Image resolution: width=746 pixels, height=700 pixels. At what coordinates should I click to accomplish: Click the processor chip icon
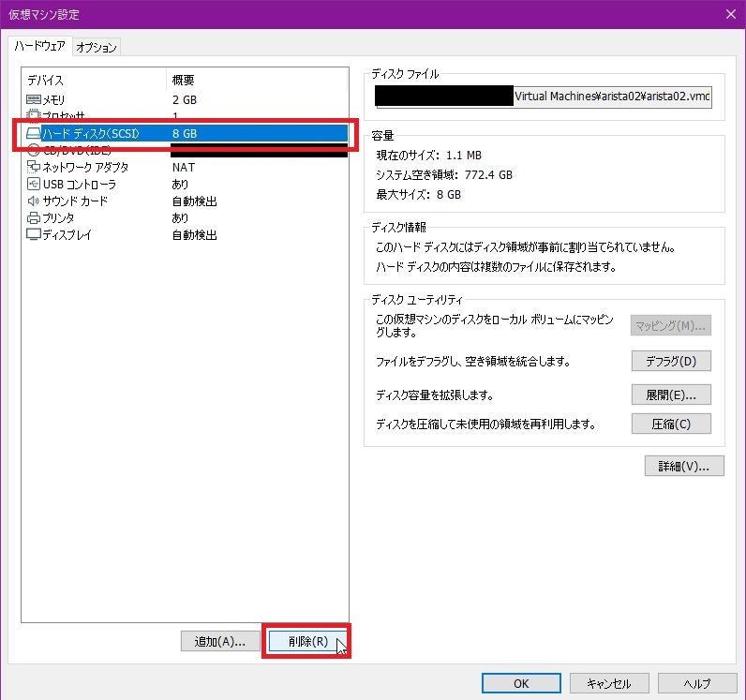[34, 115]
